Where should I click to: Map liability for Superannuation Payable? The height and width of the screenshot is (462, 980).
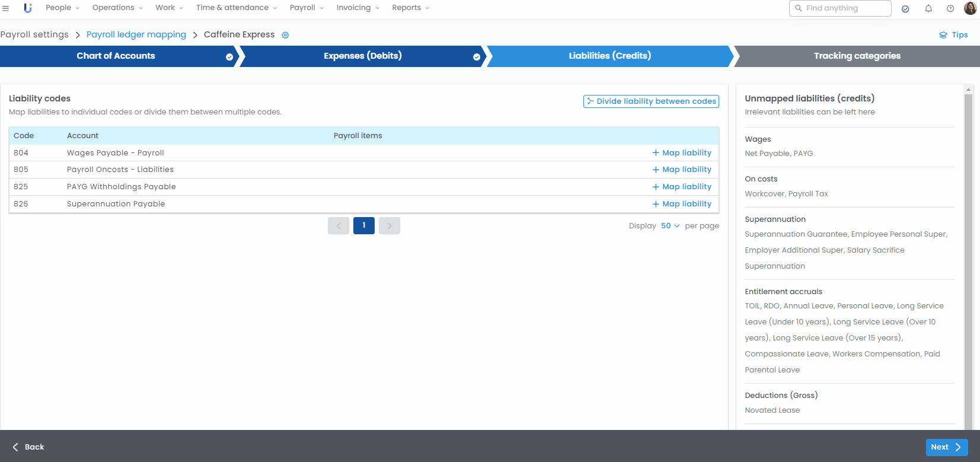tap(682, 204)
